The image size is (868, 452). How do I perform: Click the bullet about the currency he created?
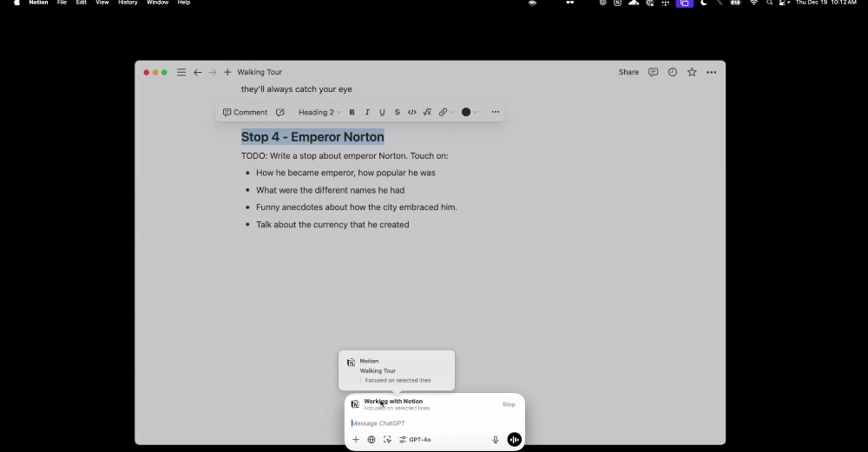point(332,225)
